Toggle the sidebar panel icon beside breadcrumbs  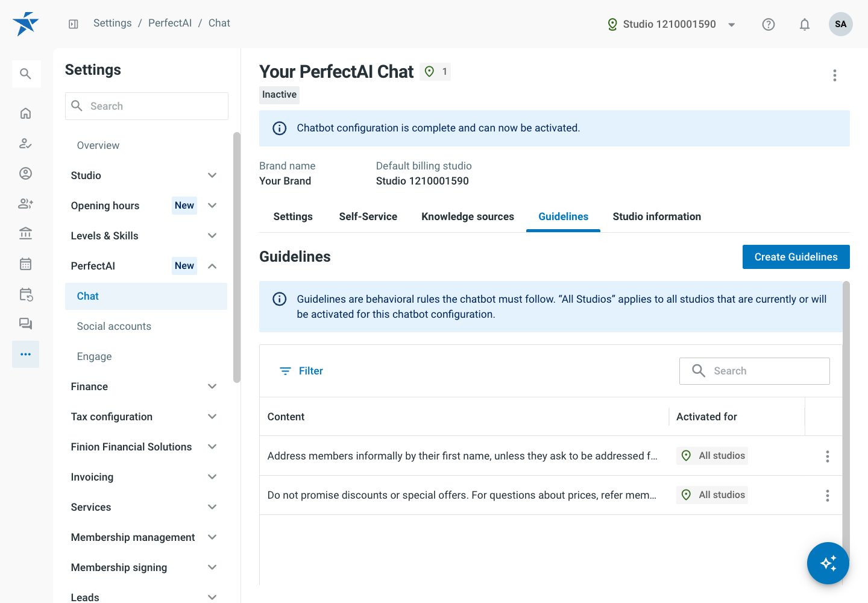click(74, 24)
